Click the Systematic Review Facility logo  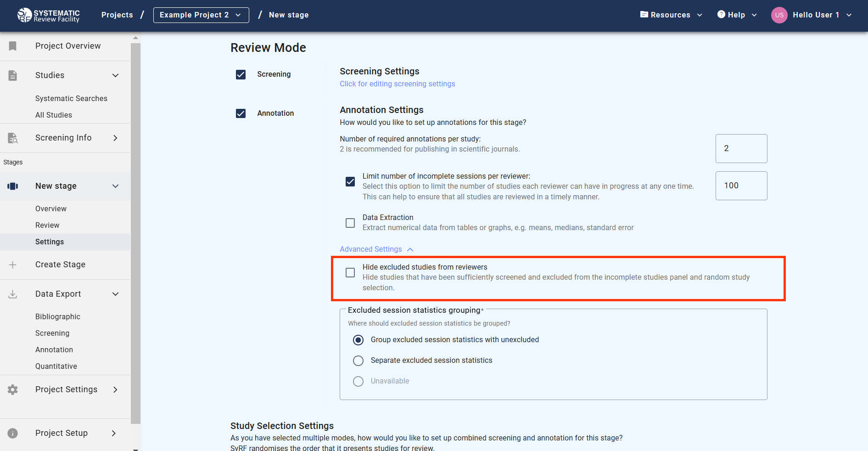coord(48,15)
